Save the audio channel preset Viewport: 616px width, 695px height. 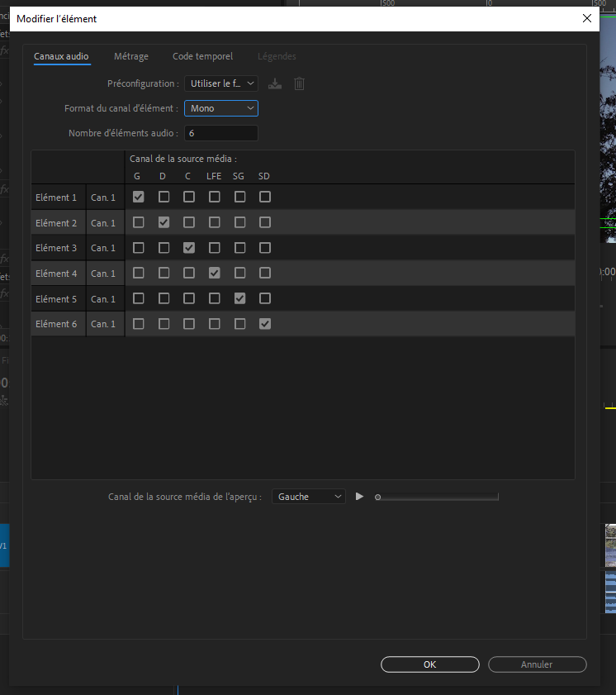point(275,83)
